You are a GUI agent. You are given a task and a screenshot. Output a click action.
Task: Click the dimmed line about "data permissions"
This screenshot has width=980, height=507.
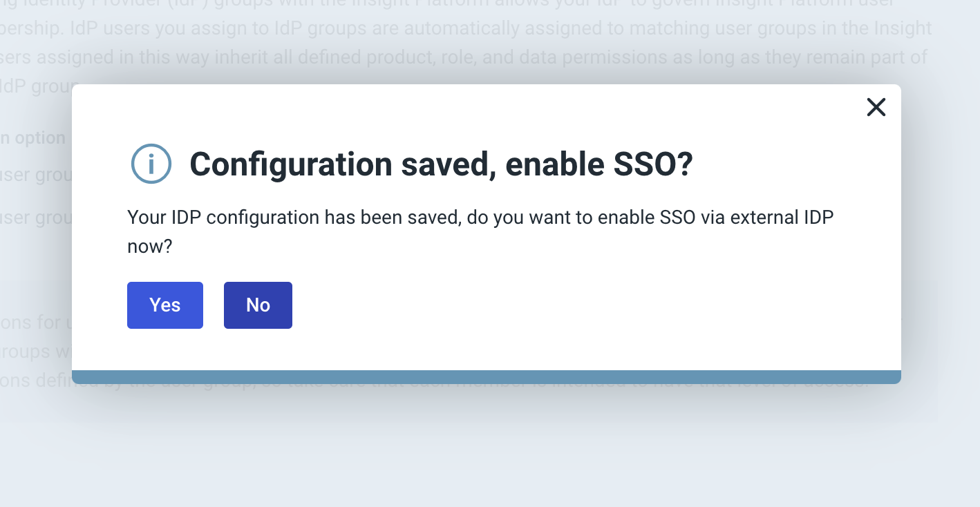click(x=594, y=57)
